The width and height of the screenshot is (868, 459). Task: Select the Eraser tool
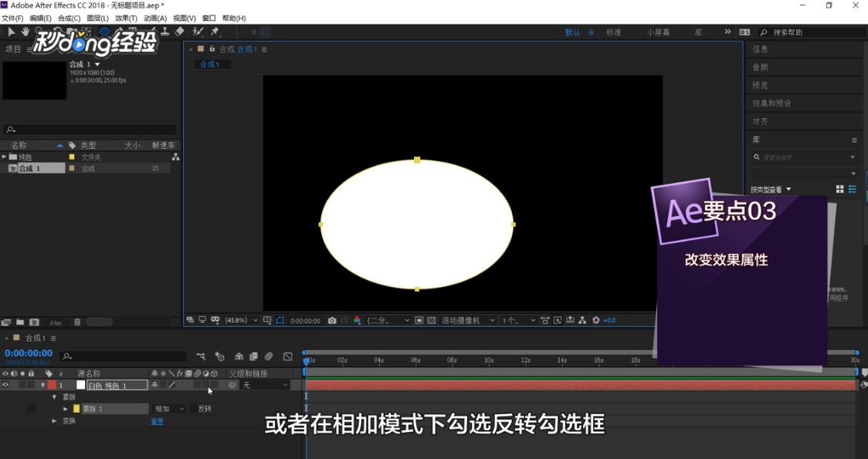pos(179,32)
